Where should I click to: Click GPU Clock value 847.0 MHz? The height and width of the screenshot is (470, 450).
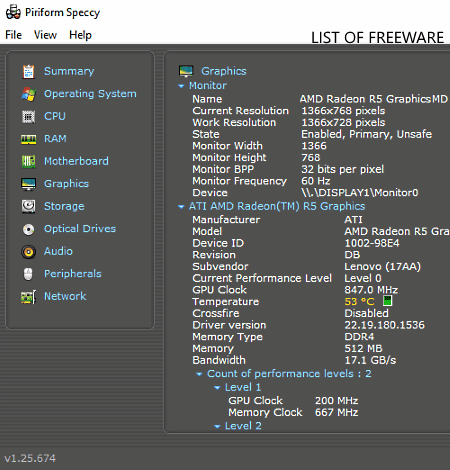(x=371, y=290)
